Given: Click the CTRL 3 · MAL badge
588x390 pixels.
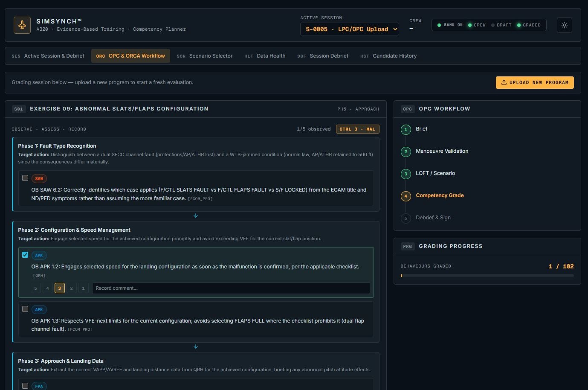Looking at the screenshot, I should point(357,129).
